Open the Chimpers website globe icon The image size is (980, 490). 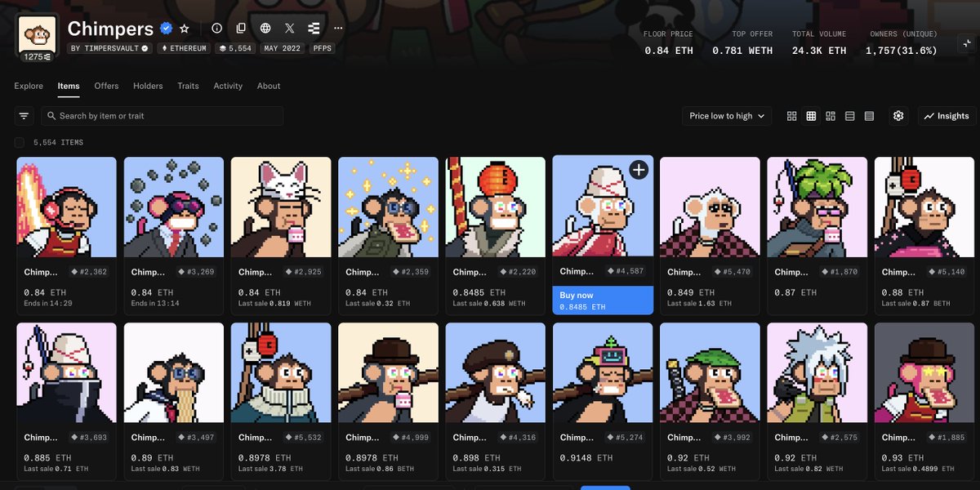[265, 28]
